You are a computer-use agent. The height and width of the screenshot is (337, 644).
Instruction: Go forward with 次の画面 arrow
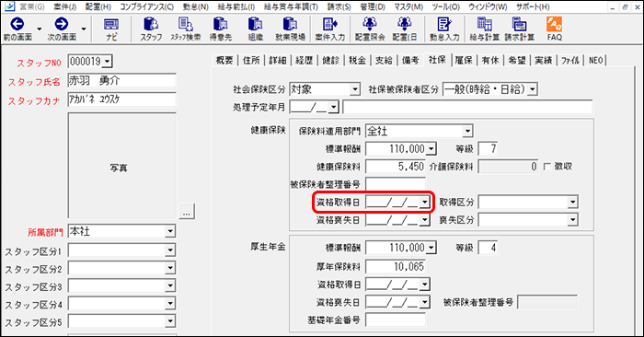(x=62, y=29)
